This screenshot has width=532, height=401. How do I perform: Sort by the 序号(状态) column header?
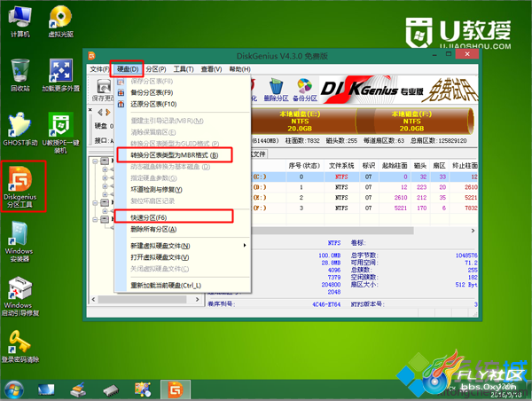click(305, 165)
